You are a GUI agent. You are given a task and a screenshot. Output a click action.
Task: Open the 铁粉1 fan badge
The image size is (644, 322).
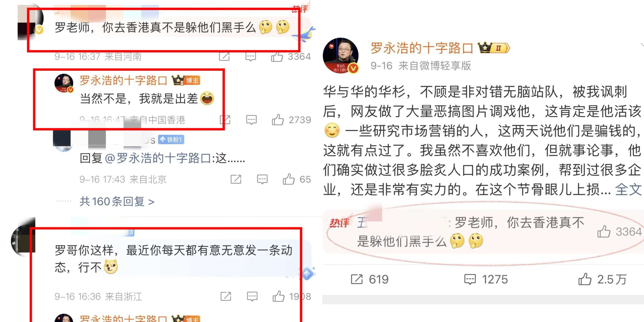point(171,140)
